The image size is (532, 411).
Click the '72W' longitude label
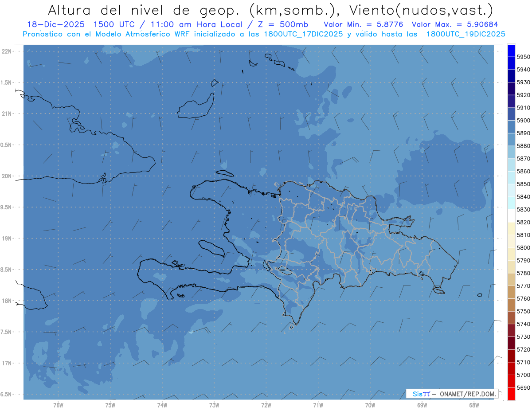click(x=266, y=405)
